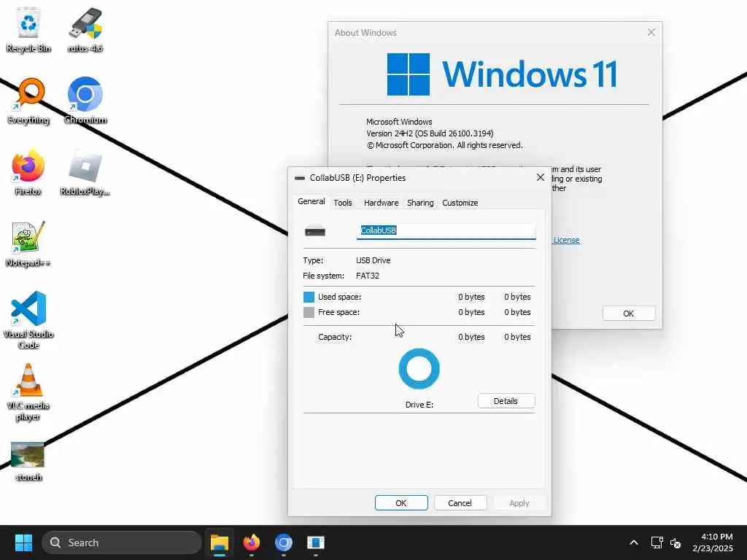The height and width of the screenshot is (560, 747).
Task: Select the Notepad++ desktop shortcut
Action: point(28,244)
